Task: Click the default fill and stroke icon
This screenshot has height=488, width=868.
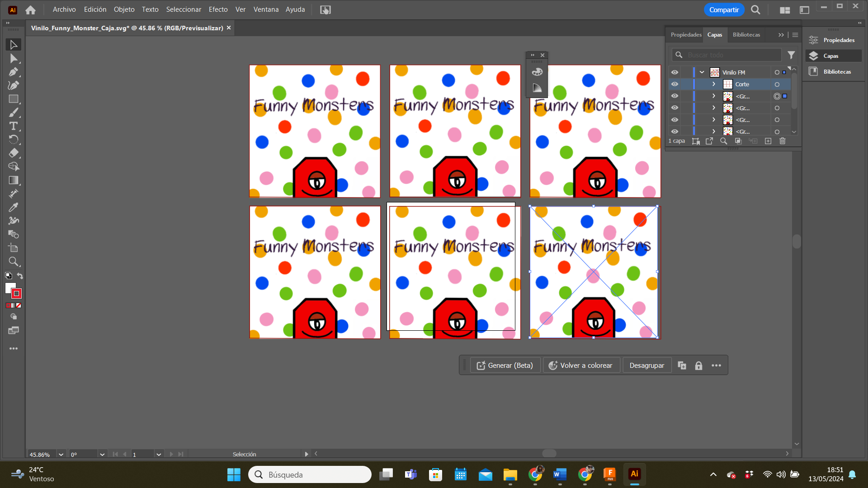Action: pyautogui.click(x=8, y=276)
